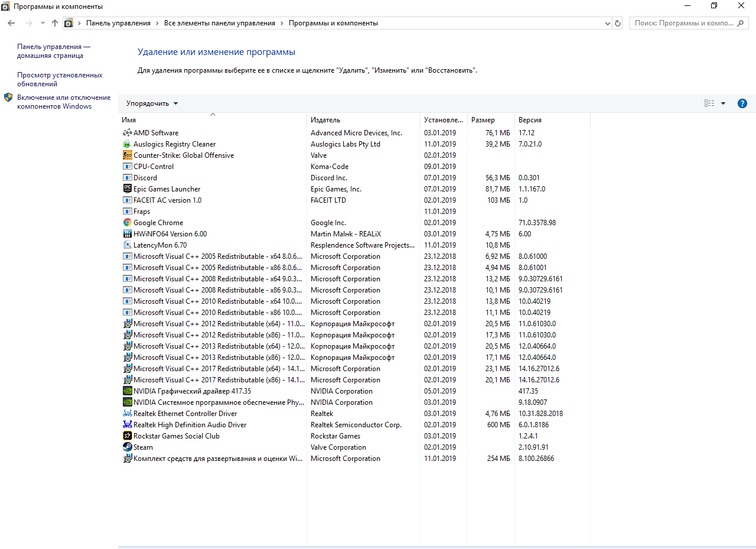Viewport: 756px width, 549px height.
Task: Click the Realtek High Definition Audio icon
Action: coord(127,425)
